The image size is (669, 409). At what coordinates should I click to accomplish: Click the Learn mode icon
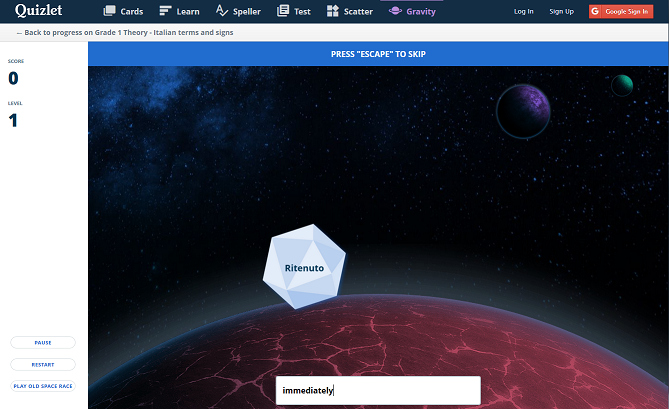pyautogui.click(x=165, y=11)
